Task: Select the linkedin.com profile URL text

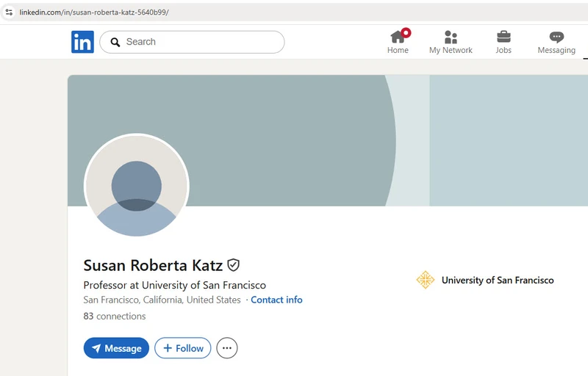Action: pos(94,12)
